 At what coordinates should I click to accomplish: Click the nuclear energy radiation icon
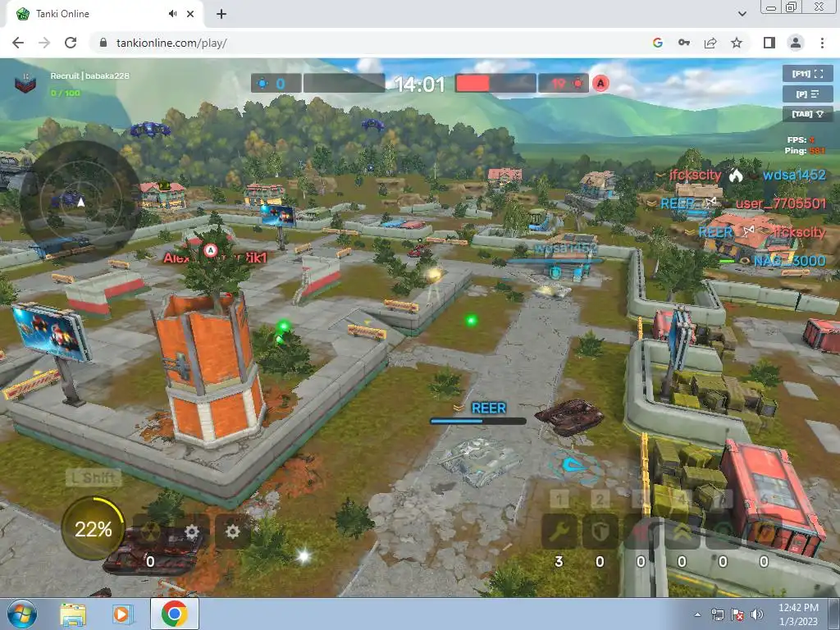tap(151, 532)
